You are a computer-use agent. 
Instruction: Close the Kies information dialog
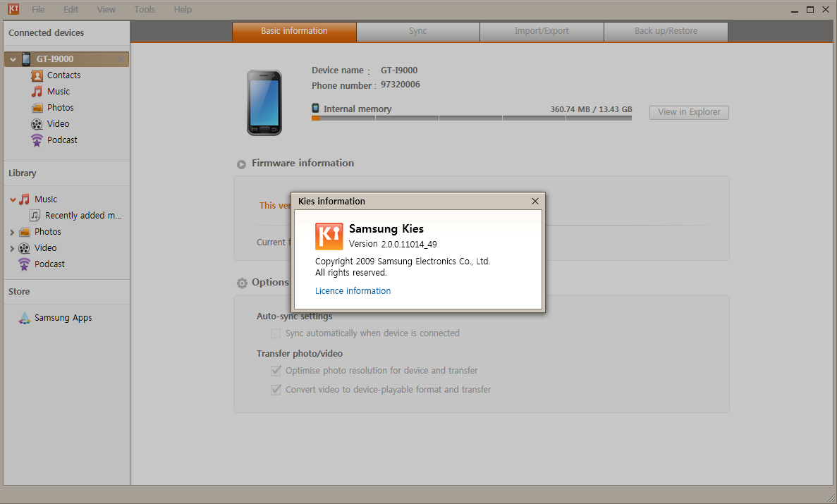(535, 202)
